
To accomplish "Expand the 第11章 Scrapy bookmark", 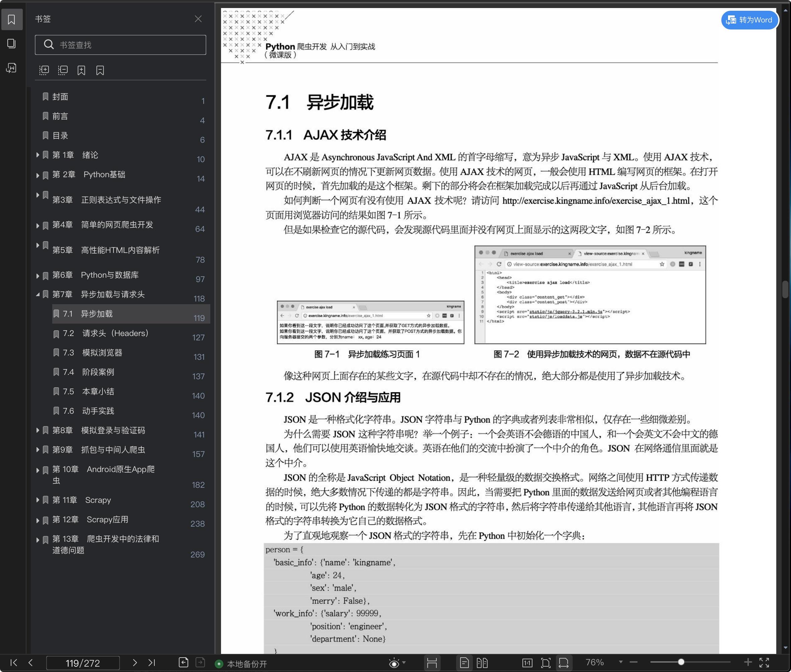I will click(x=38, y=500).
